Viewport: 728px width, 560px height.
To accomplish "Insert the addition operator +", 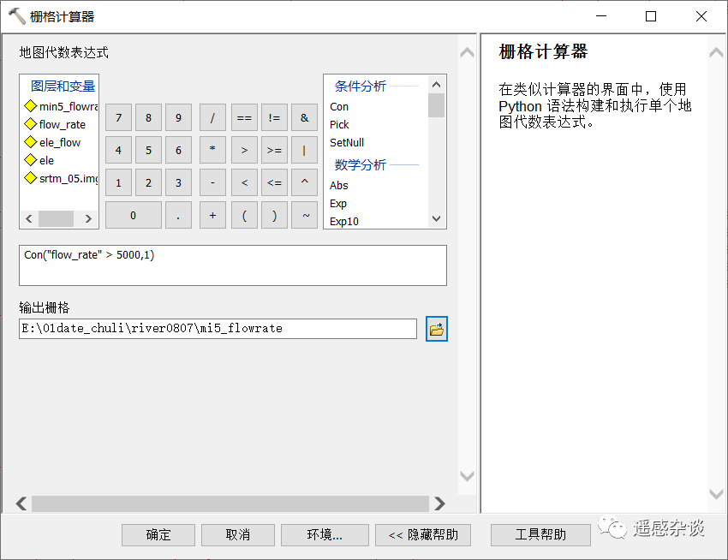I will [x=212, y=215].
